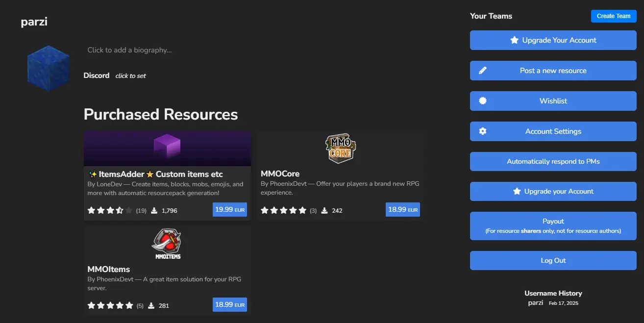Click the purple cube ItemsAdder banner
644x323 pixels.
pyautogui.click(x=168, y=149)
